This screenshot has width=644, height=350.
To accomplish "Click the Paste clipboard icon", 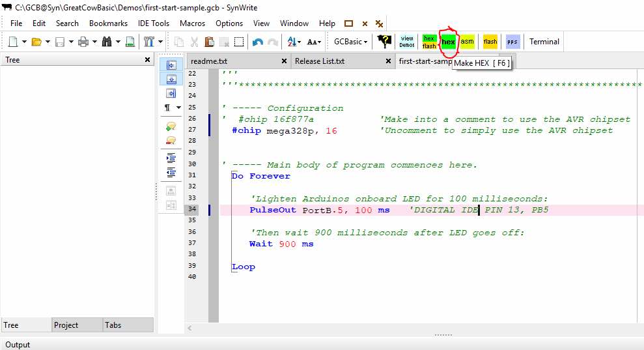I will 209,42.
